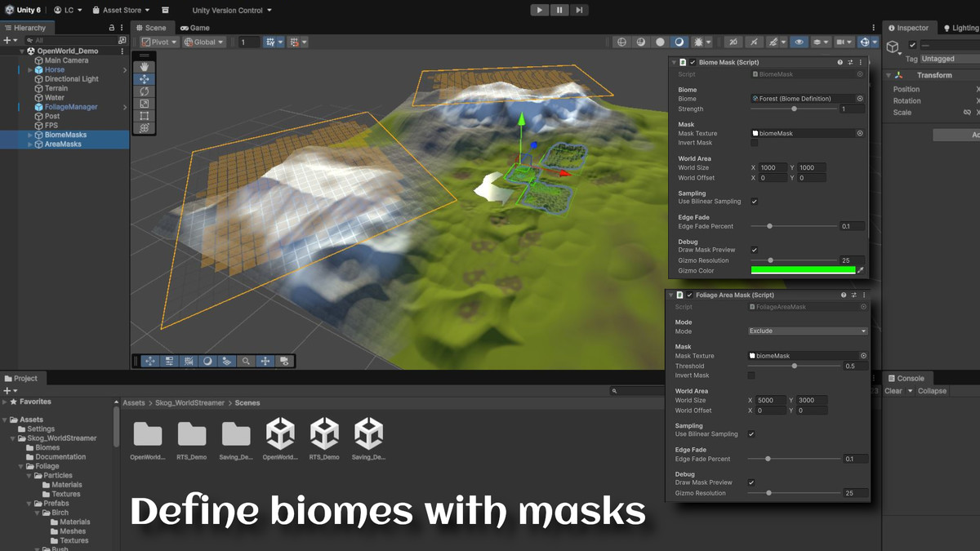Toggle Invert Mask in Foliage Area Mask
Screen dimensions: 980x551
[751, 375]
